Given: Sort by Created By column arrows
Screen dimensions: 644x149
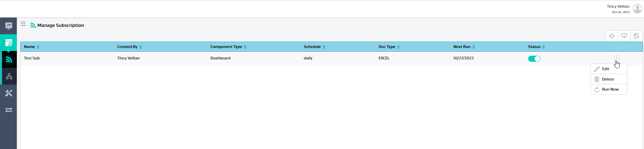Looking at the screenshot, I should (140, 47).
